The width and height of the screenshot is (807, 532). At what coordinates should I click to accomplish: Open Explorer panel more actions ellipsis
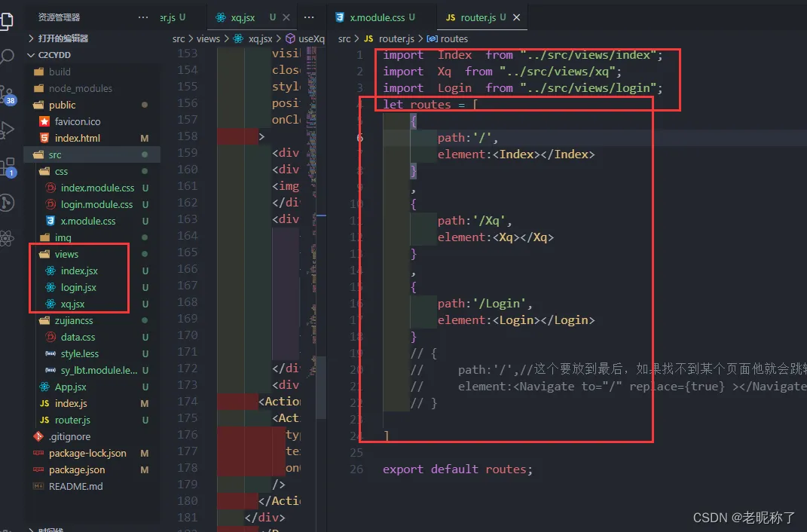pyautogui.click(x=143, y=17)
